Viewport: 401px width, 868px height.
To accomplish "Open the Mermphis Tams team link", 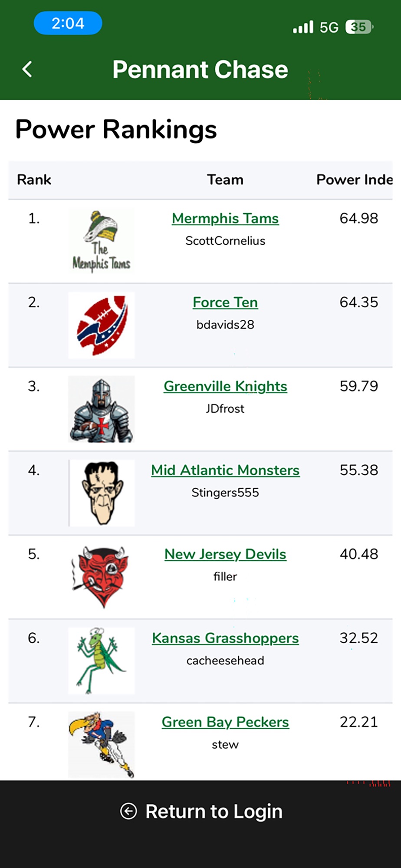I will click(x=225, y=218).
